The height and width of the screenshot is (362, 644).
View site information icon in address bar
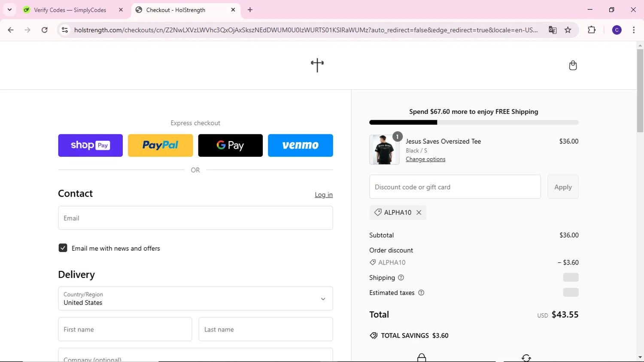65,30
